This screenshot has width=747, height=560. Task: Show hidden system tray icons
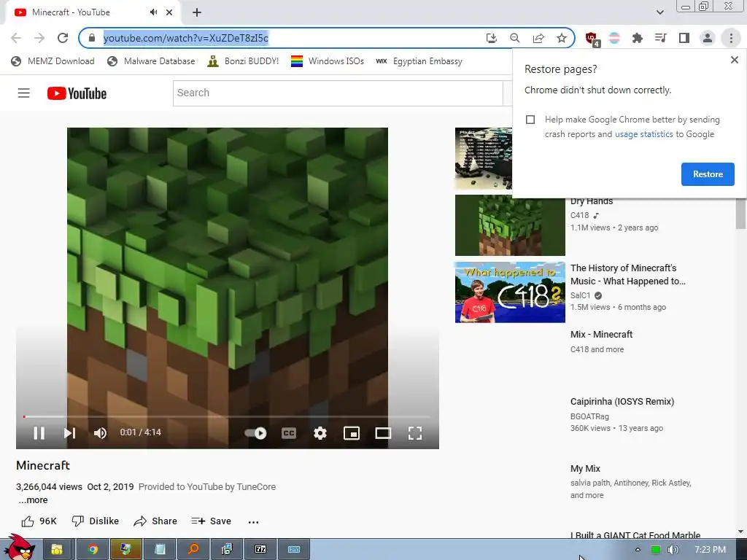638,550
